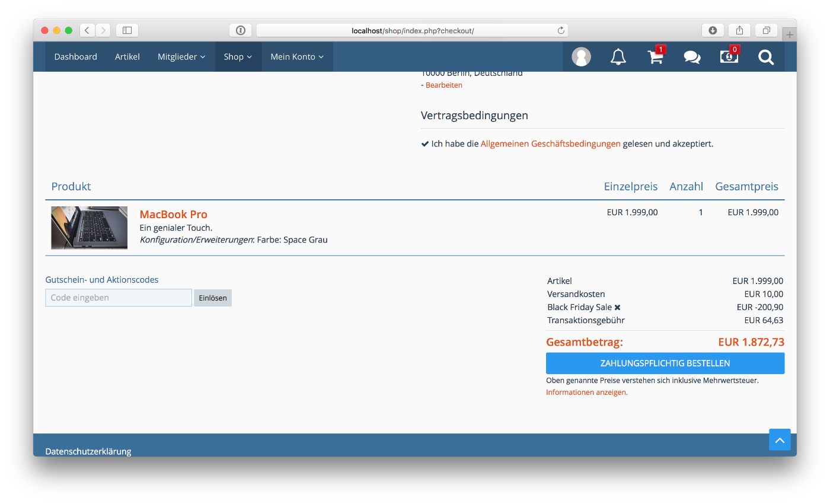Click the Safari share button
830x504 pixels.
(x=739, y=30)
